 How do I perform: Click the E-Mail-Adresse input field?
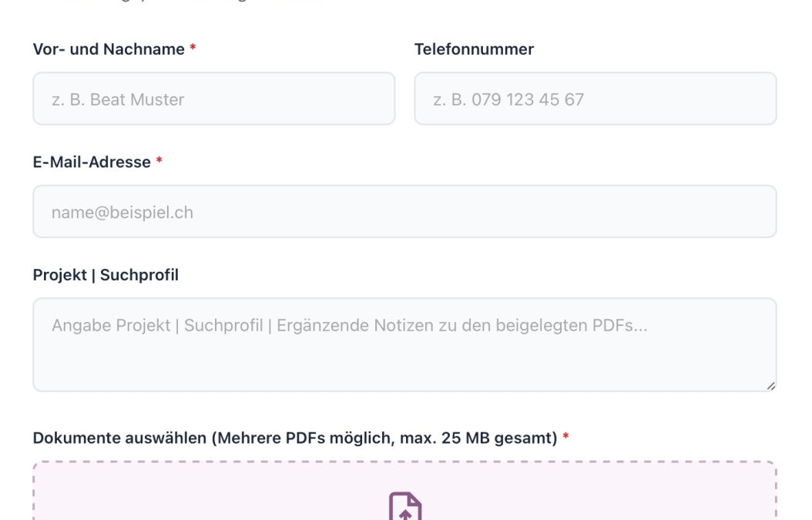coord(404,211)
